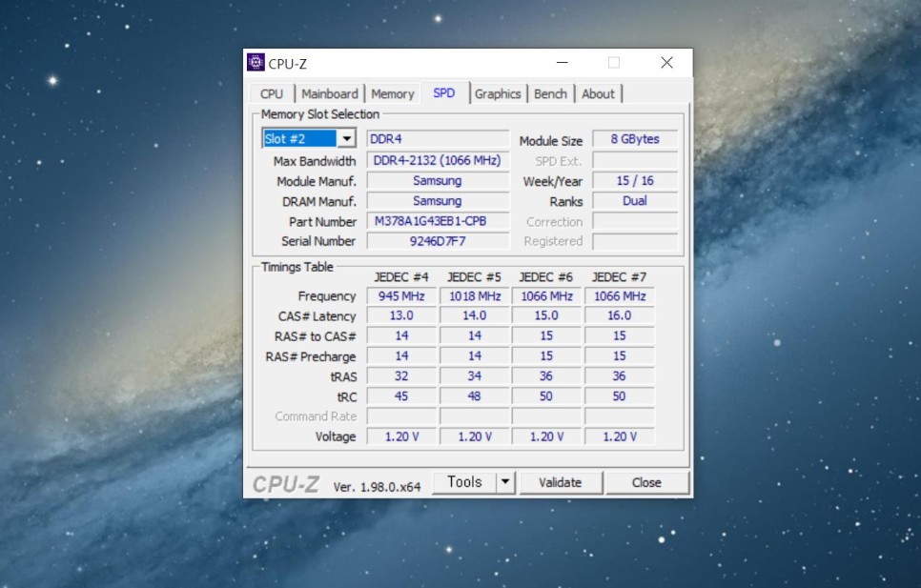
Task: Click the 945 MHz frequency cell
Action: (x=401, y=296)
